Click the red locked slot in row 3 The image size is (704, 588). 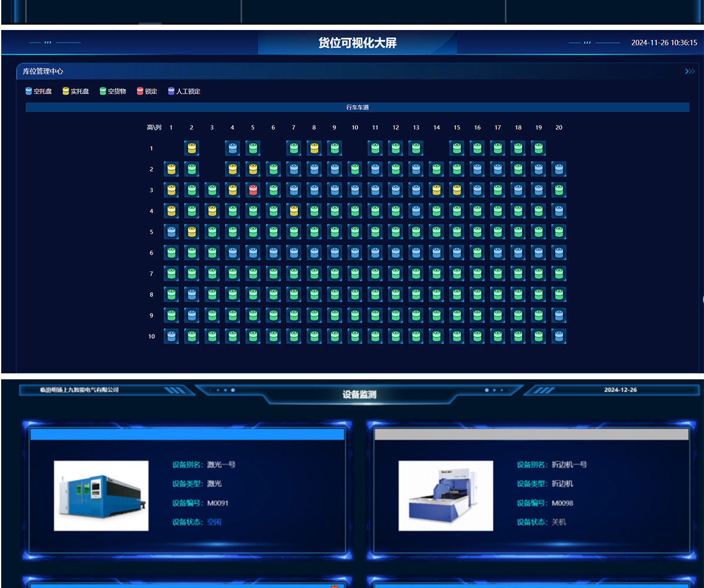pos(253,190)
